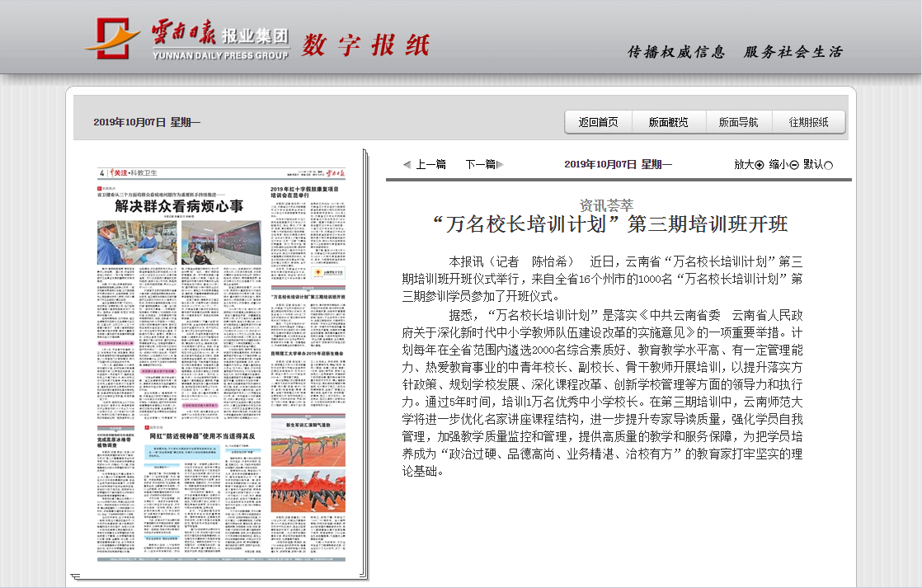Click the 缩小 zoom-out minus icon
This screenshot has height=588, width=922.
794,165
